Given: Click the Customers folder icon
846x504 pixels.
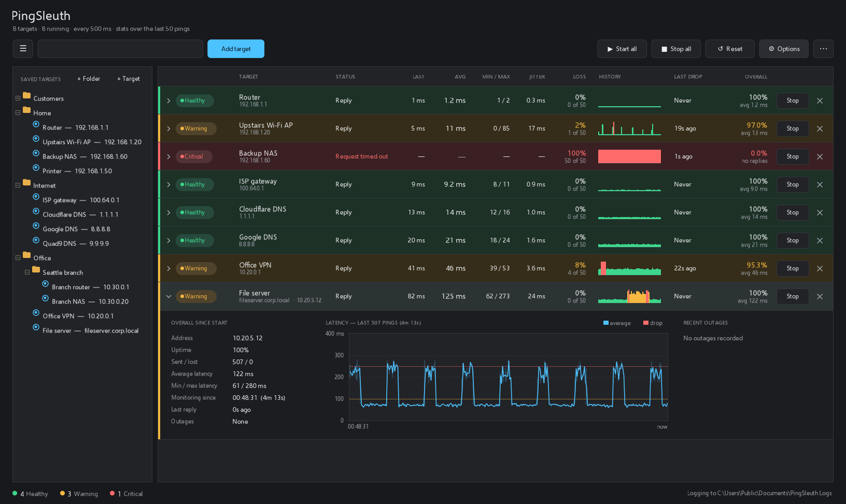Looking at the screenshot, I should 27,96.
